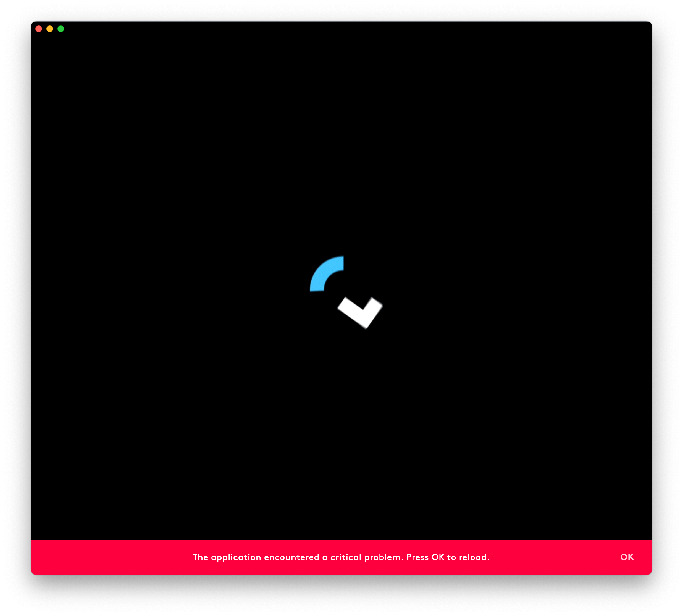Click the word "reload" in banner
Viewport: 683px width, 616px height.
pos(473,557)
